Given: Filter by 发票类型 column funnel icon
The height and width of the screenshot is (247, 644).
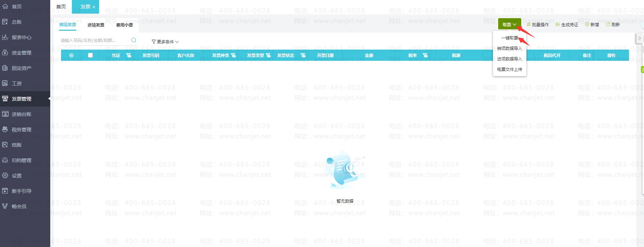Looking at the screenshot, I should [x=268, y=55].
